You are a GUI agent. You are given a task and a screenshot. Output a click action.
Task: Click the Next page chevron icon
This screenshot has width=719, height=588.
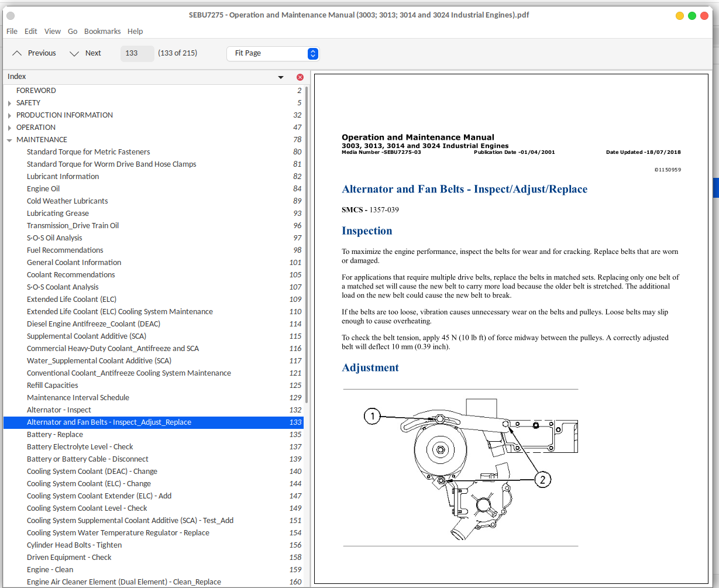point(74,53)
